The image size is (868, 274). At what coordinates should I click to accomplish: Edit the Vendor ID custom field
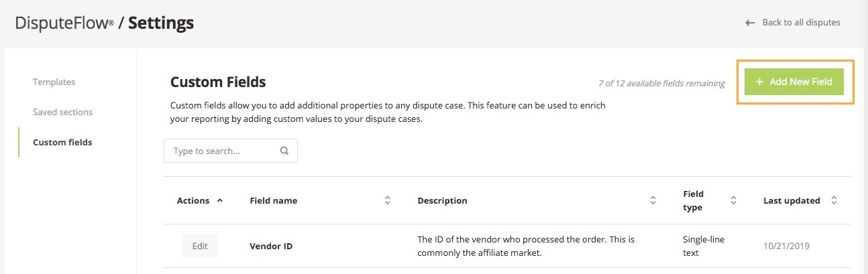[200, 246]
